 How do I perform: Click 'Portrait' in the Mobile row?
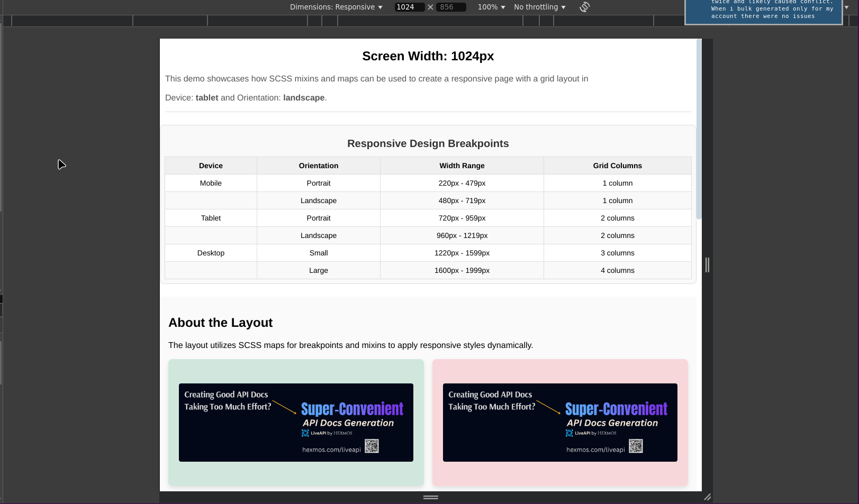(319, 183)
